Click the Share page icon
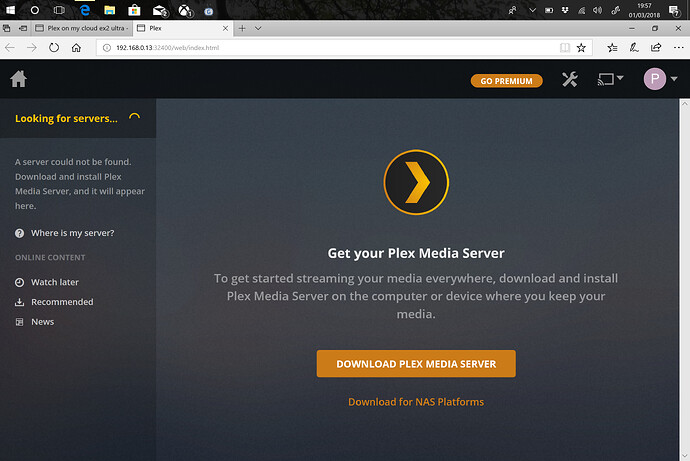 [x=656, y=47]
